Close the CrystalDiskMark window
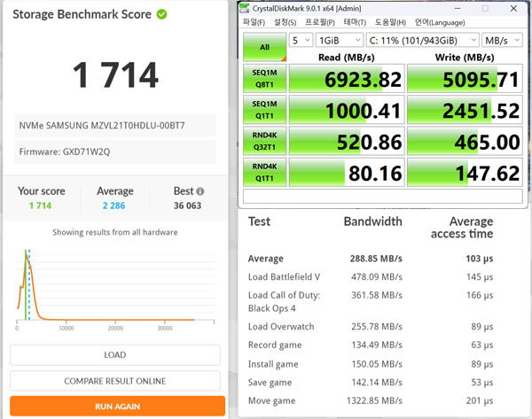This screenshot has width=532, height=419. 514,8
